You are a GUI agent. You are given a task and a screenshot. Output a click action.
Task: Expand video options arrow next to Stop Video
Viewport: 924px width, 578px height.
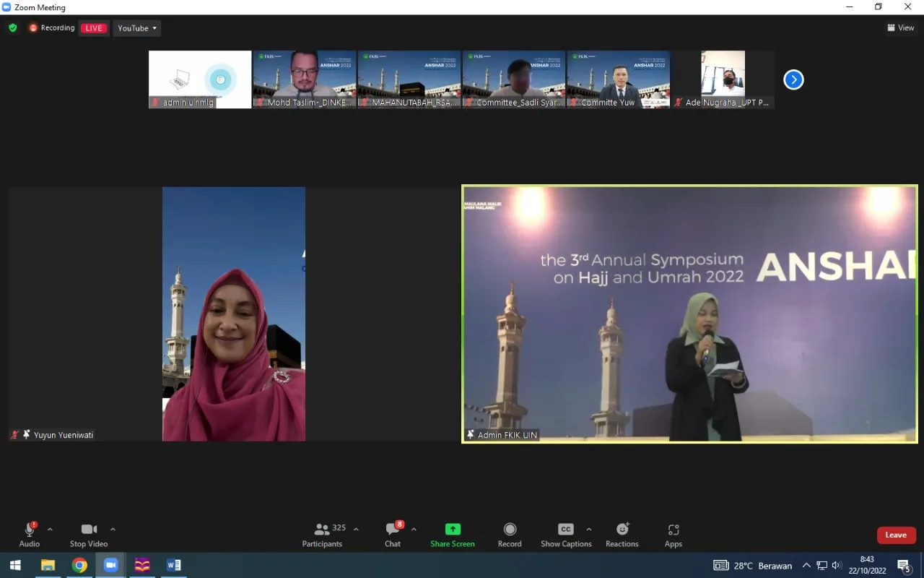pos(113,530)
